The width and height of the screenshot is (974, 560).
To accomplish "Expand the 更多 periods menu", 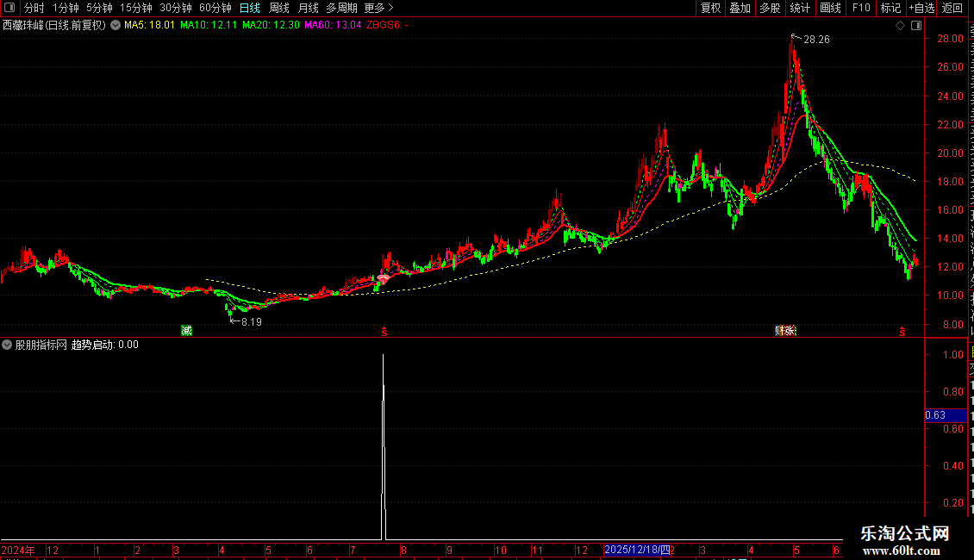I will (378, 8).
